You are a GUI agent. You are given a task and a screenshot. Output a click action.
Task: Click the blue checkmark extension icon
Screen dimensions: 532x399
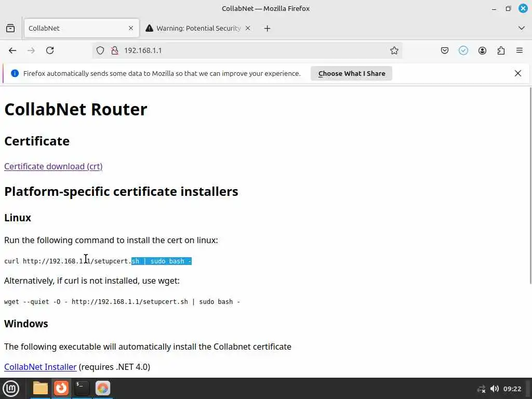[463, 50]
